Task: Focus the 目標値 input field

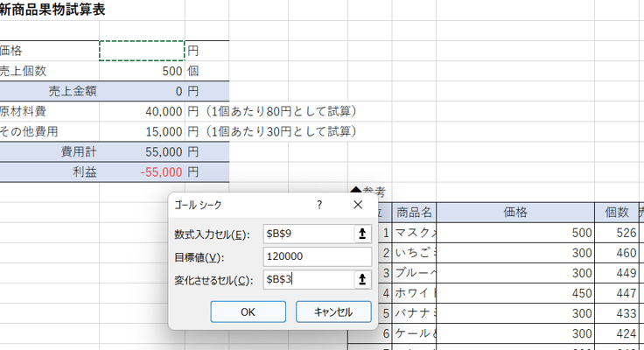Action: pos(318,256)
